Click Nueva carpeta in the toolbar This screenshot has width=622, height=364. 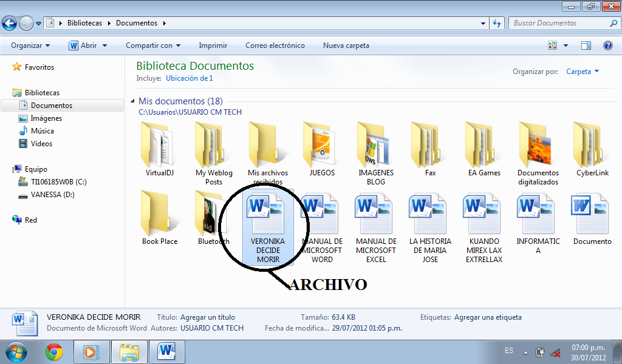(x=346, y=45)
